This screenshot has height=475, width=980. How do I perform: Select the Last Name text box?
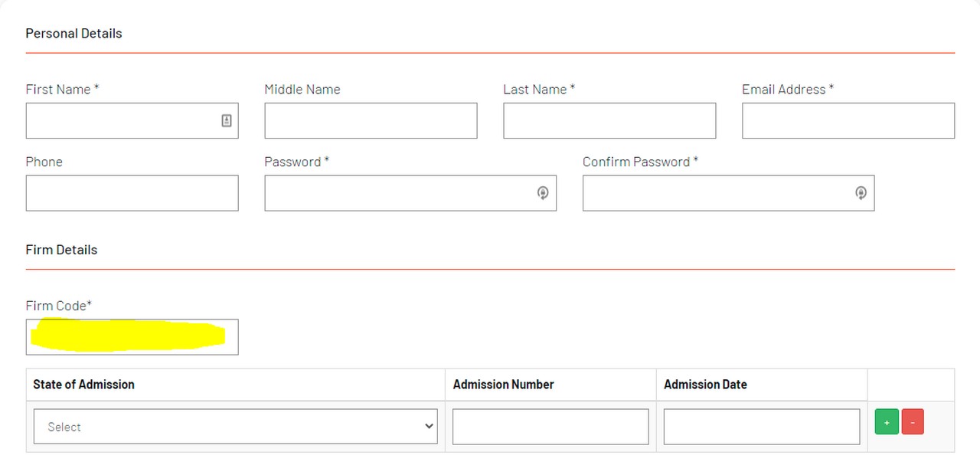pos(609,121)
